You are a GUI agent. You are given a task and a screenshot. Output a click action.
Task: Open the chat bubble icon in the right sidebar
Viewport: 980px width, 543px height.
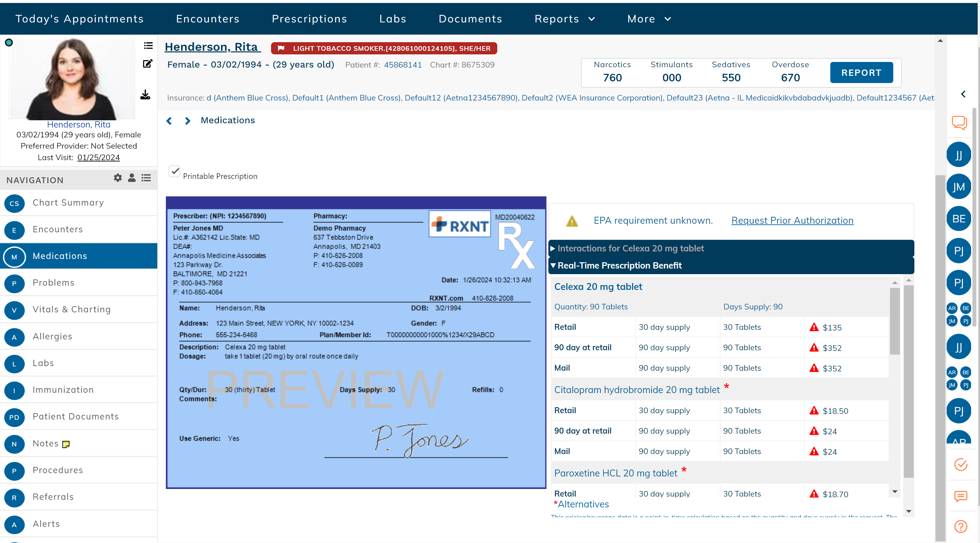point(959,123)
